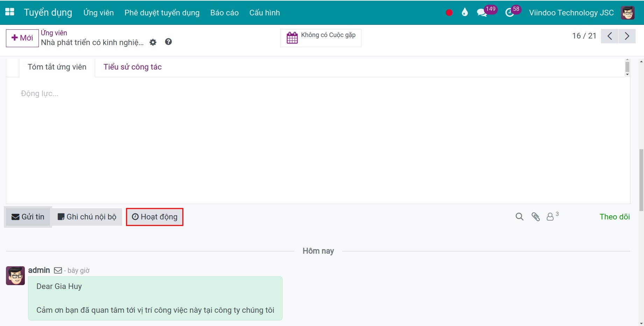
Task: Toggle Theo dõi follow status
Action: [614, 217]
